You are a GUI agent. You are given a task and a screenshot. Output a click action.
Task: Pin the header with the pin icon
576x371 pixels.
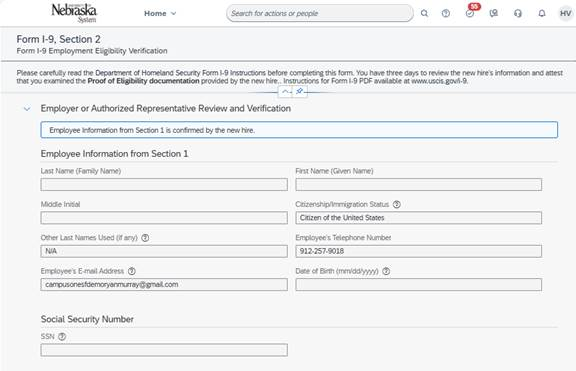point(300,91)
